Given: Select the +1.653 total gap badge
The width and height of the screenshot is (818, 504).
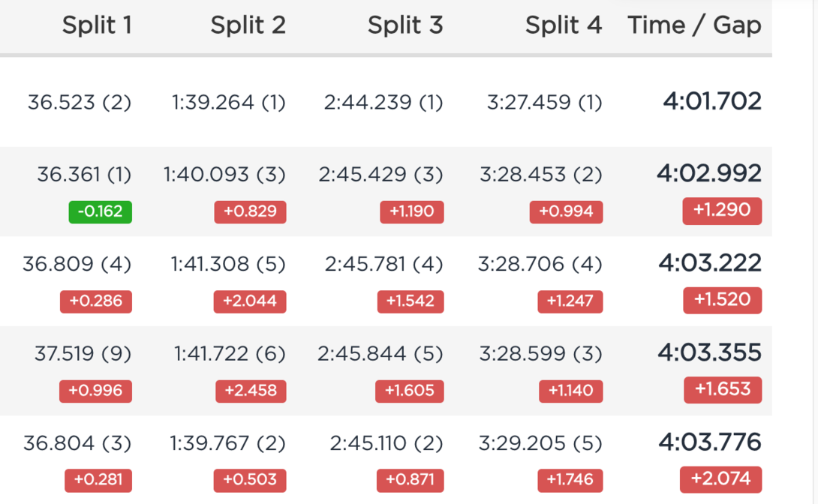Looking at the screenshot, I should tap(722, 389).
